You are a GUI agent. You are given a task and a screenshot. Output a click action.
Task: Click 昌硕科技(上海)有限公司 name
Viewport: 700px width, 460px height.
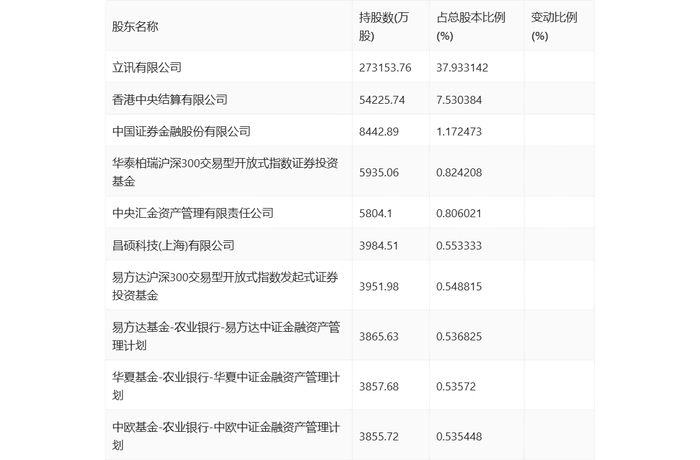(173, 245)
